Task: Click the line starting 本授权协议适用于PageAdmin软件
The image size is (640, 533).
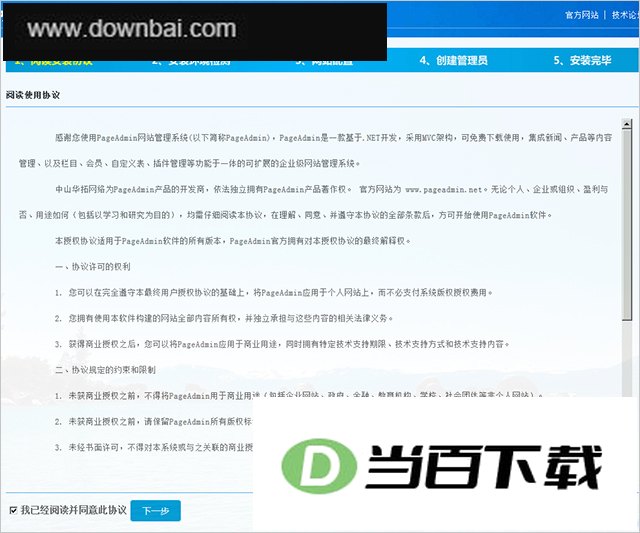Action: tap(233, 241)
